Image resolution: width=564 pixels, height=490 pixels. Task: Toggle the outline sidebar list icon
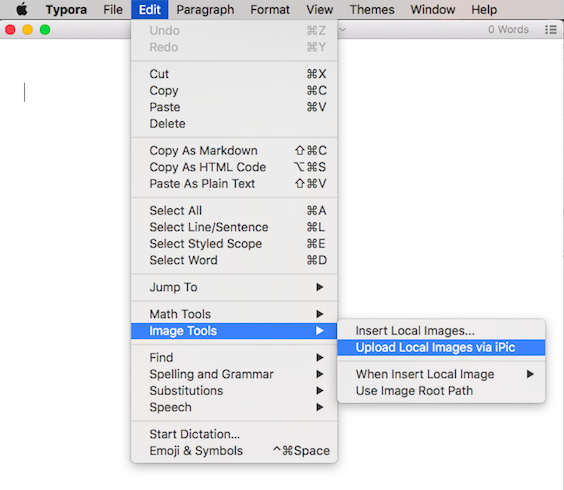tap(550, 30)
